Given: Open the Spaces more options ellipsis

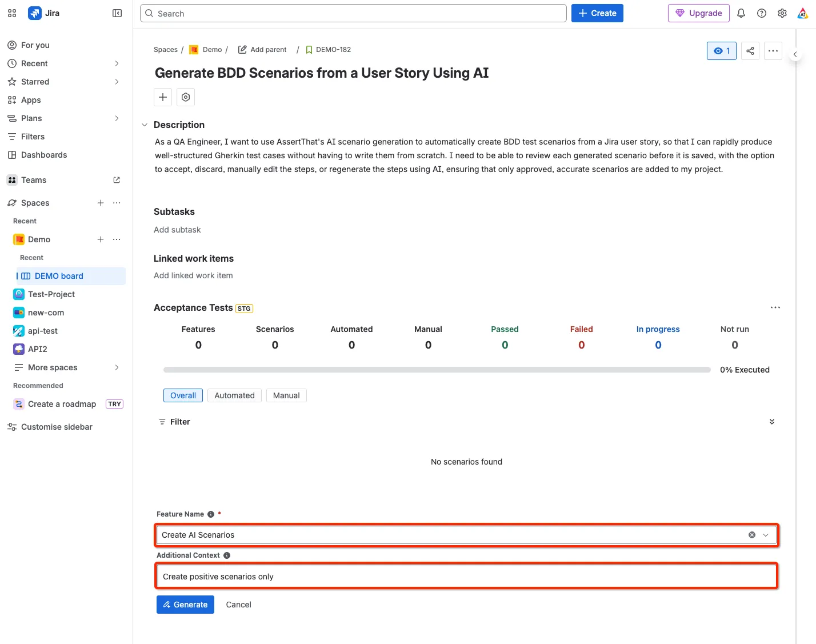Looking at the screenshot, I should (117, 203).
